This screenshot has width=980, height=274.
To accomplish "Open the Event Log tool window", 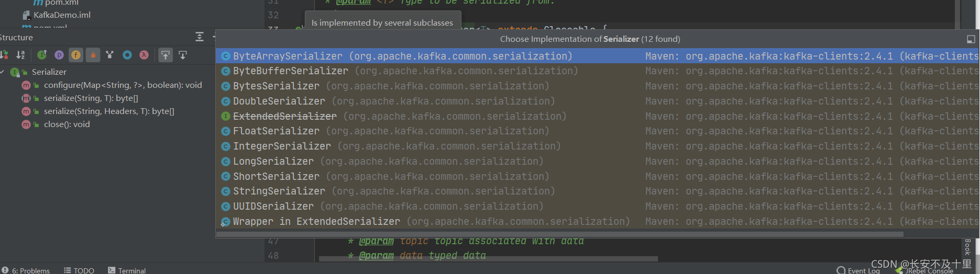I will (x=859, y=270).
